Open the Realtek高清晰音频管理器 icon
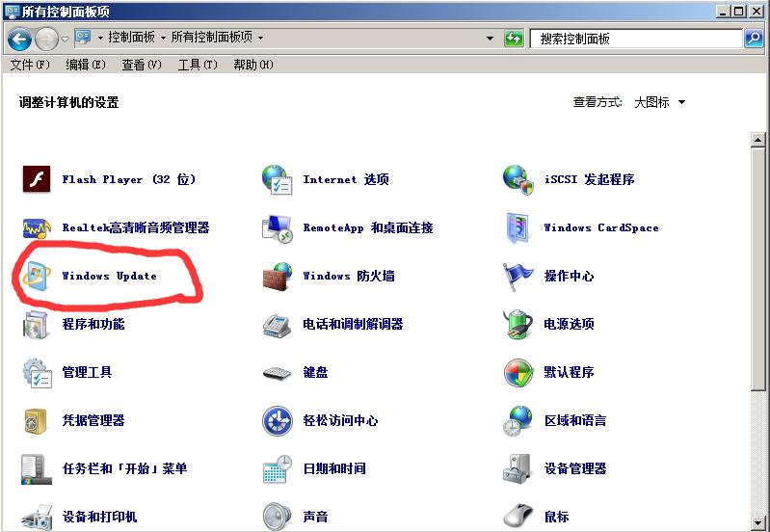770x532 pixels. click(x=37, y=227)
